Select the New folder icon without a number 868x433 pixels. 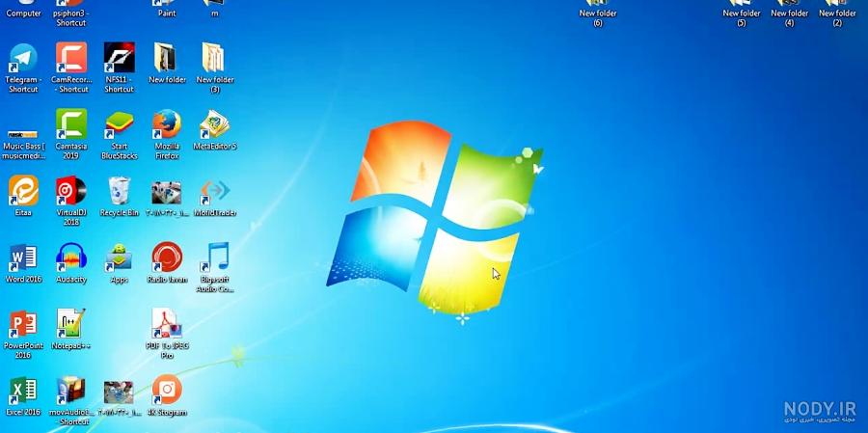click(x=167, y=58)
